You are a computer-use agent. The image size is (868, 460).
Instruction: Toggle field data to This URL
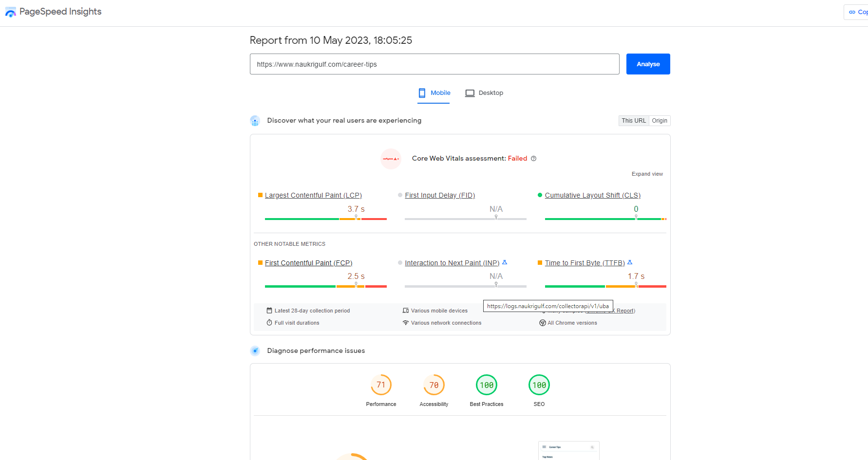pyautogui.click(x=633, y=121)
